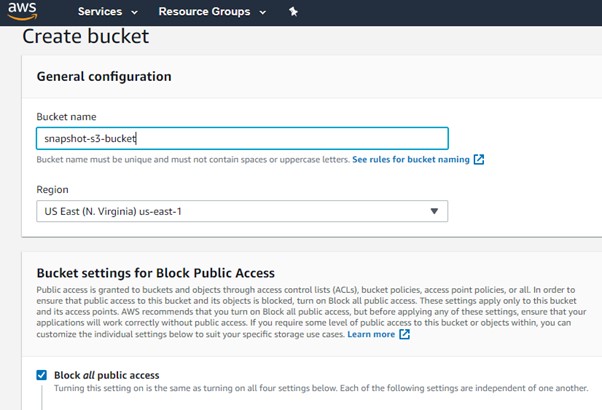Click Bucket settings for Block Public Access heading
The width and height of the screenshot is (602, 410).
[x=155, y=272]
